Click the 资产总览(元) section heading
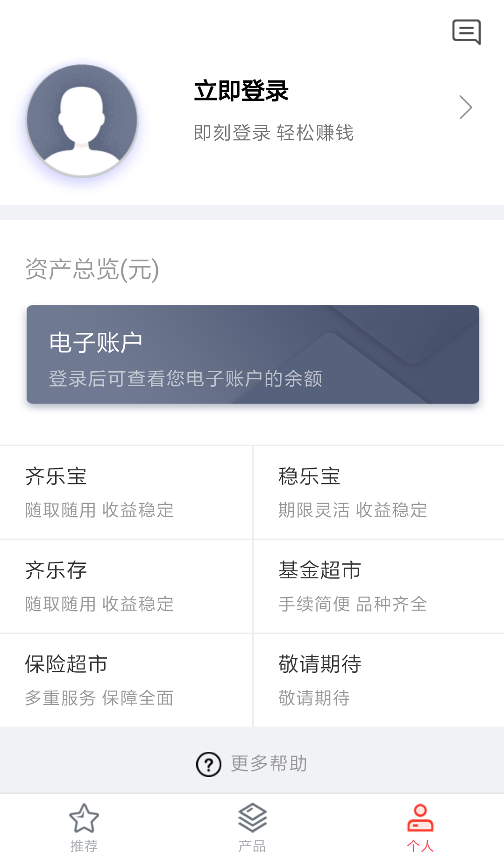 (x=92, y=269)
